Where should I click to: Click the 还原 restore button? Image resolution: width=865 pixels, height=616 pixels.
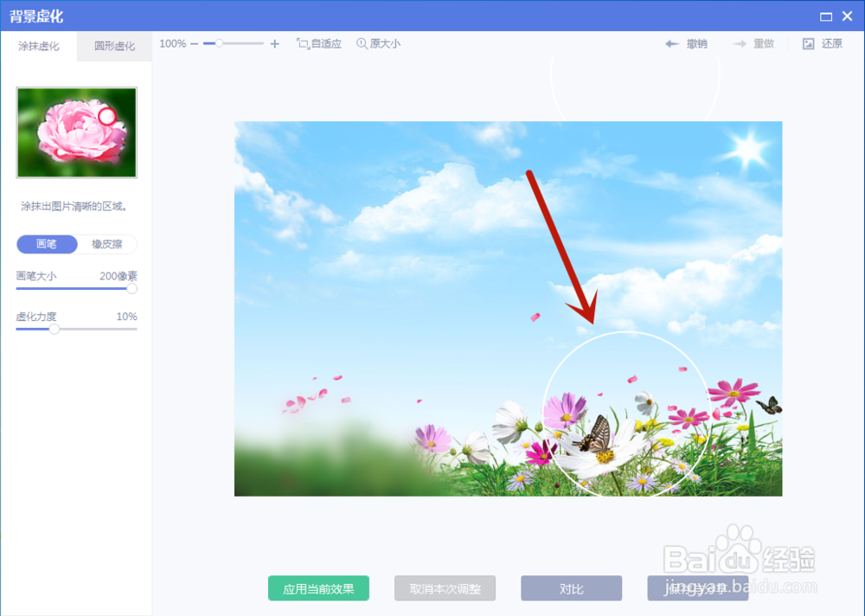(822, 43)
